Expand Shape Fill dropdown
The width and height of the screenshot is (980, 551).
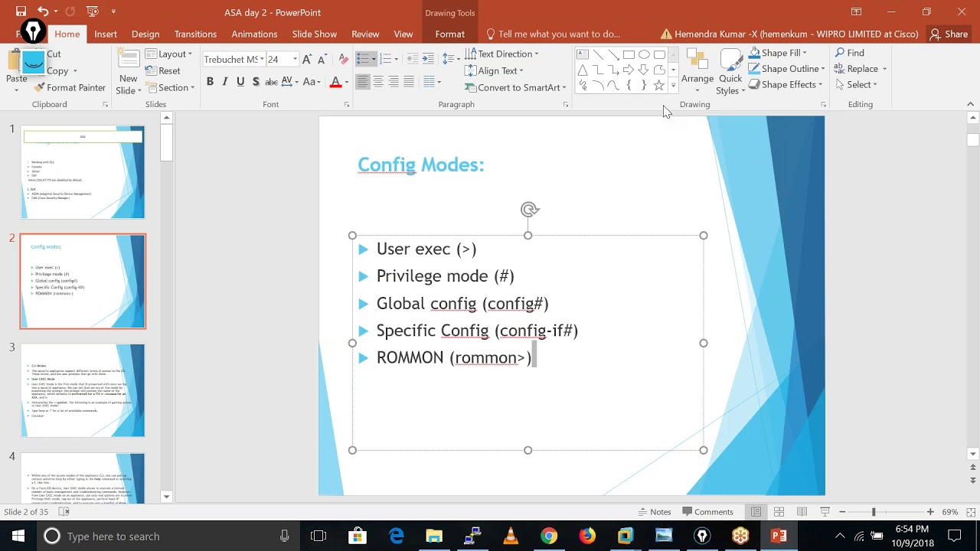click(x=777, y=53)
